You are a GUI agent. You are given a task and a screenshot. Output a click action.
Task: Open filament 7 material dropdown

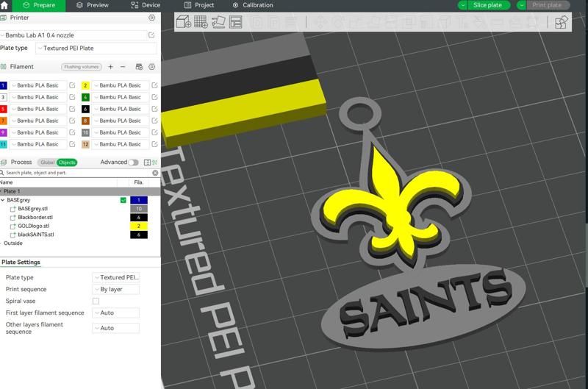point(38,121)
